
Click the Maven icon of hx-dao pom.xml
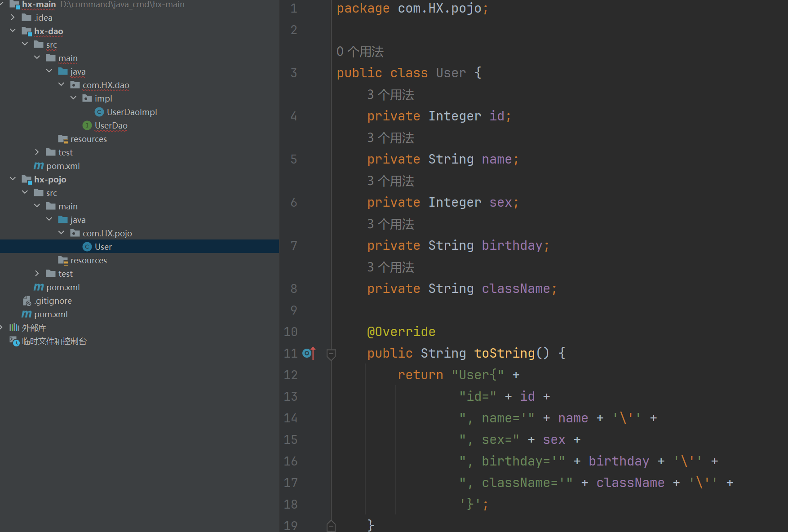[39, 166]
